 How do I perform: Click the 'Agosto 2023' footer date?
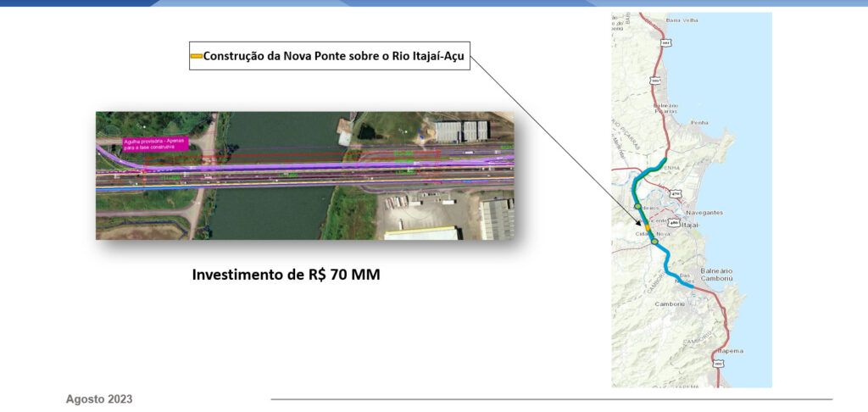99,399
